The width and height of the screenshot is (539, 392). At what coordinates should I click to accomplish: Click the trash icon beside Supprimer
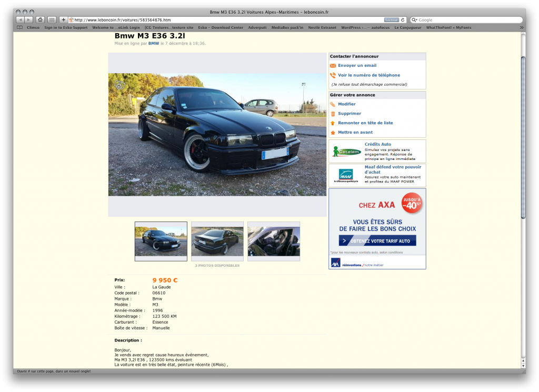(333, 114)
